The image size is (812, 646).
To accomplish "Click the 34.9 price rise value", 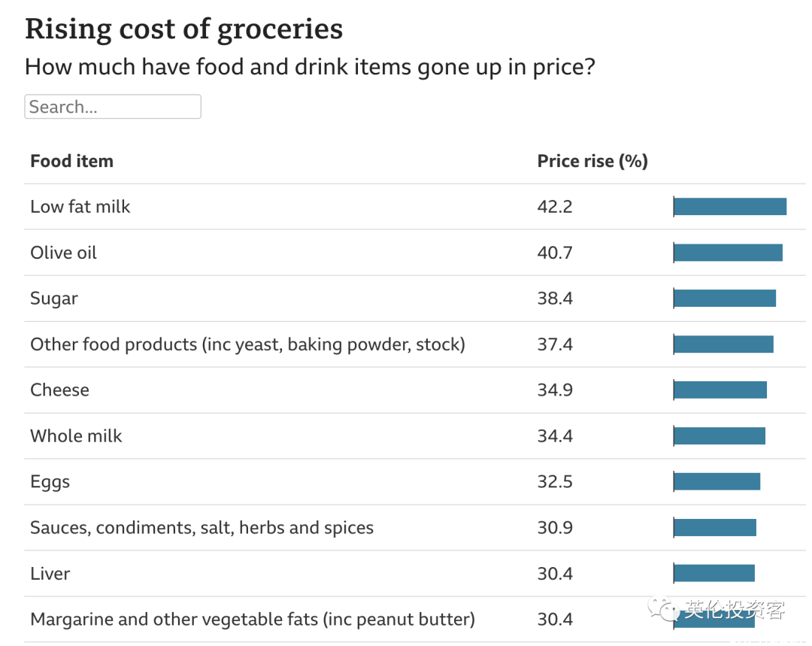I will (x=555, y=390).
